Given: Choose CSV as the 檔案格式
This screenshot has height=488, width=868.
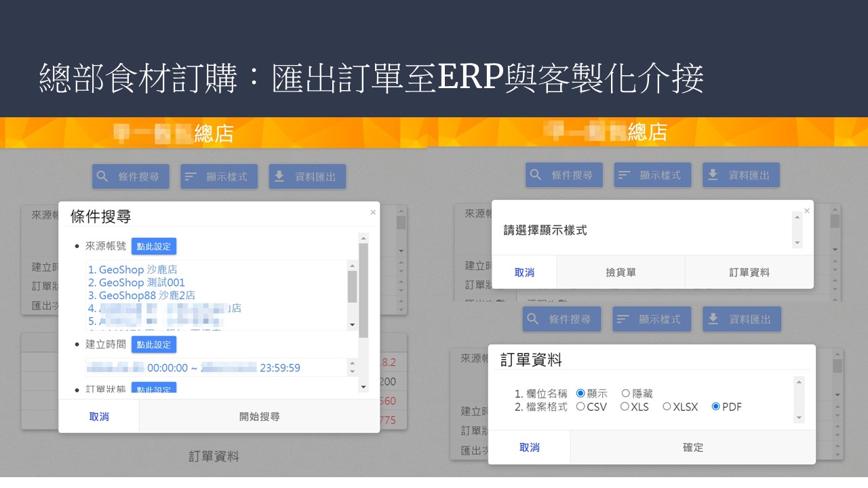Looking at the screenshot, I should click(x=580, y=407).
